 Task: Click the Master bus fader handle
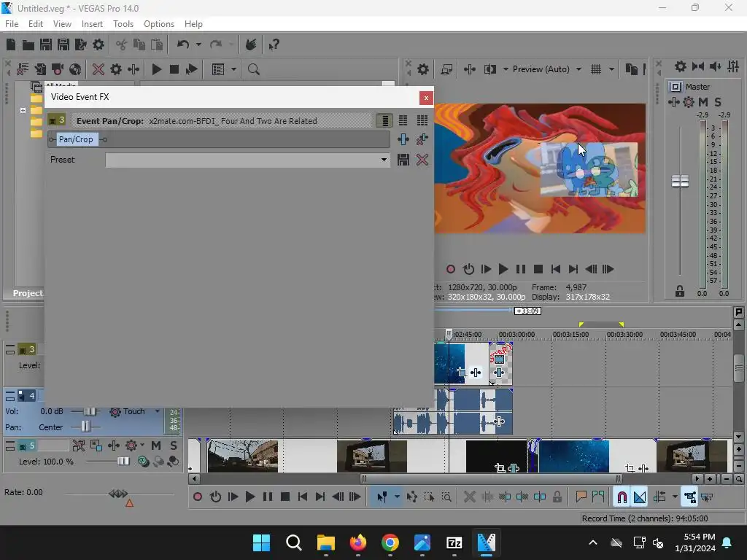[681, 181]
